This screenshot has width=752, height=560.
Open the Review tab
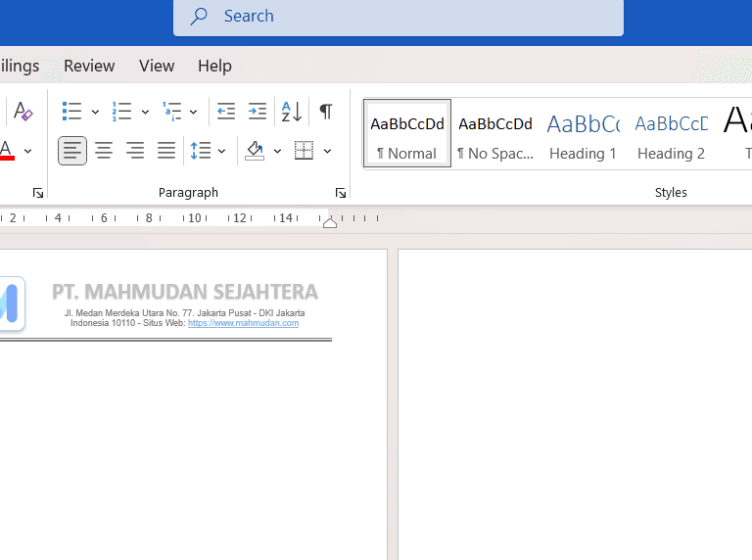coord(89,66)
